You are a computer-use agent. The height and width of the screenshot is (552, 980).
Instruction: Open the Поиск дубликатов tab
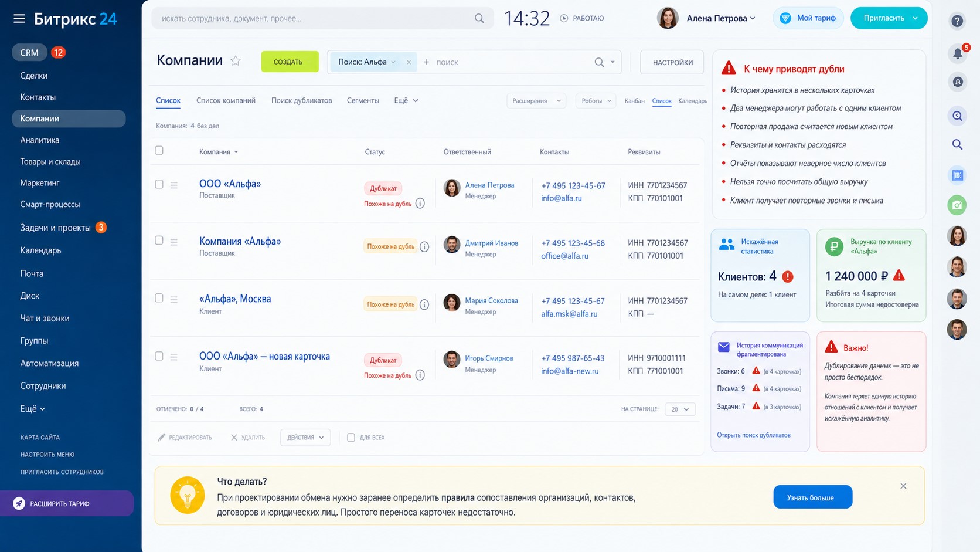tap(301, 101)
